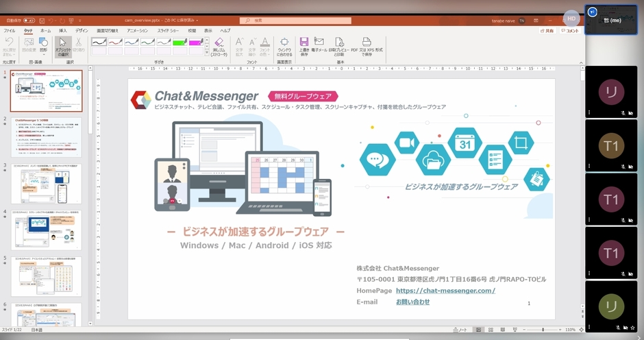Screen dimensions: 644x340
Task: Open the お問い合わせ link on slide
Action: [x=412, y=302]
